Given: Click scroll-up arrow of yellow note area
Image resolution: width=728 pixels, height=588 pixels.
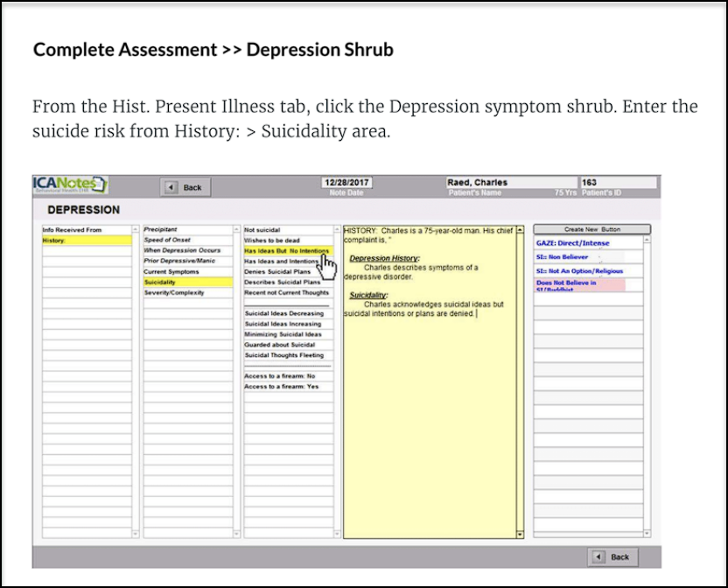Looking at the screenshot, I should 520,229.
